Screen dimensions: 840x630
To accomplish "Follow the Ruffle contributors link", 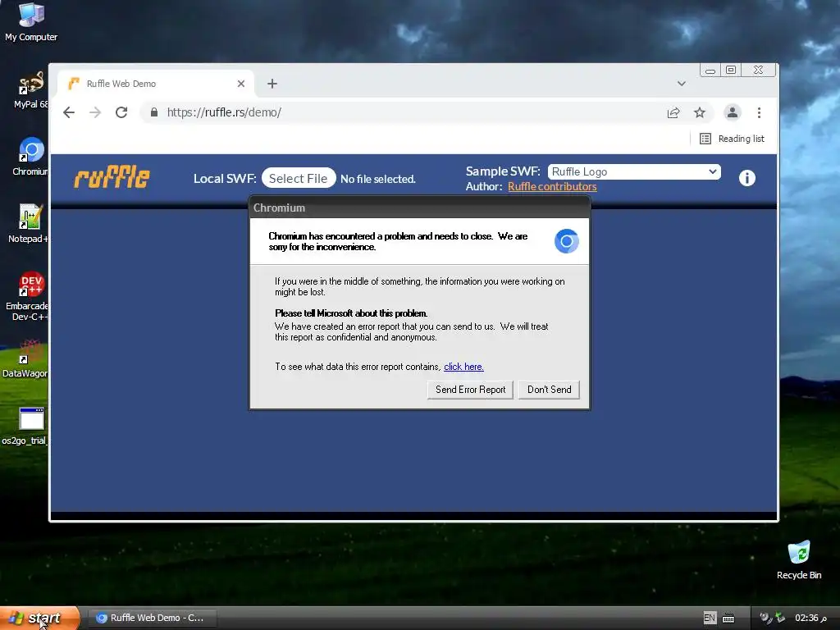I will tap(552, 186).
